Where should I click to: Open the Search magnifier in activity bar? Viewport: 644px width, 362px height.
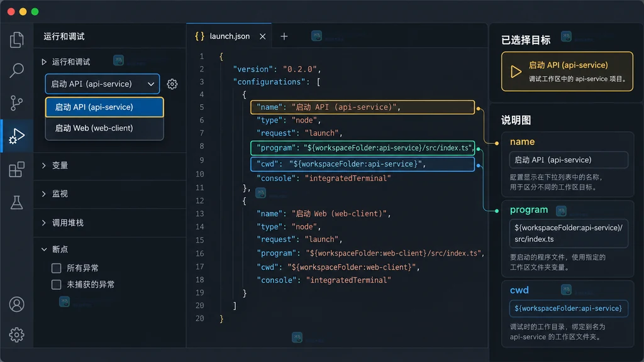point(16,70)
